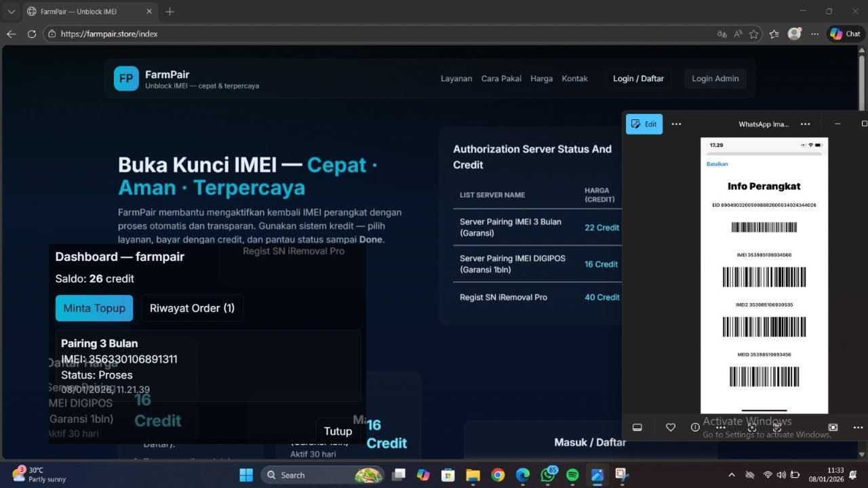Open Edge profile avatar
This screenshot has width=868, height=488.
[x=794, y=34]
